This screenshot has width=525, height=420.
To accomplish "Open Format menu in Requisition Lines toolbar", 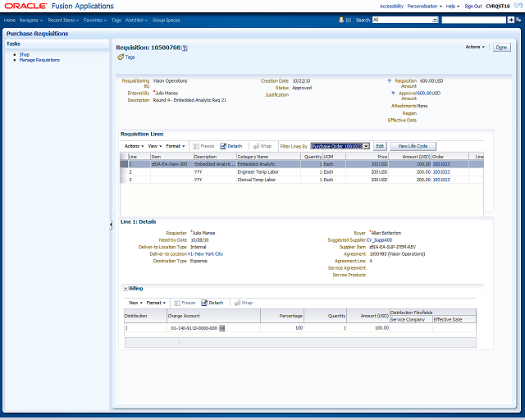I will (175, 146).
